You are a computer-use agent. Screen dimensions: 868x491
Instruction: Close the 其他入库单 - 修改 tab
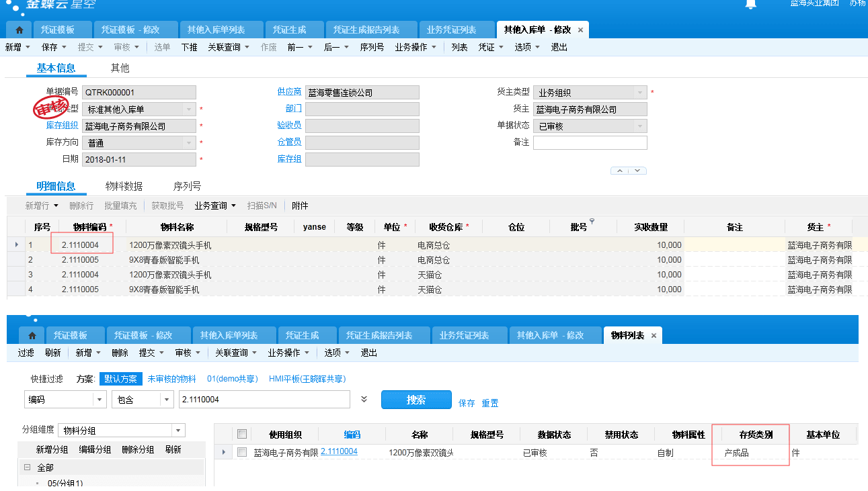pos(580,30)
